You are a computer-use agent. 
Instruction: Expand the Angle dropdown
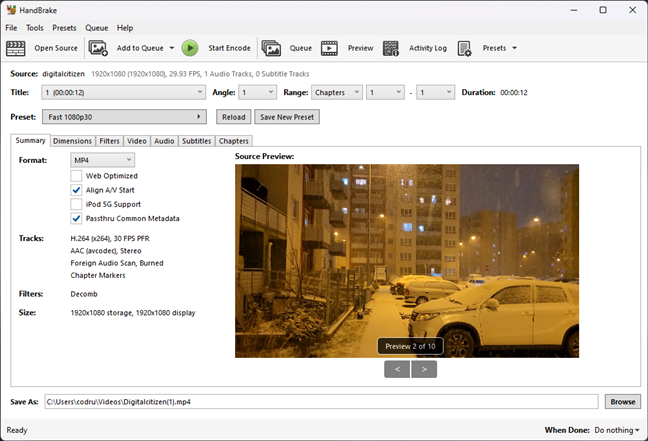[x=257, y=92]
